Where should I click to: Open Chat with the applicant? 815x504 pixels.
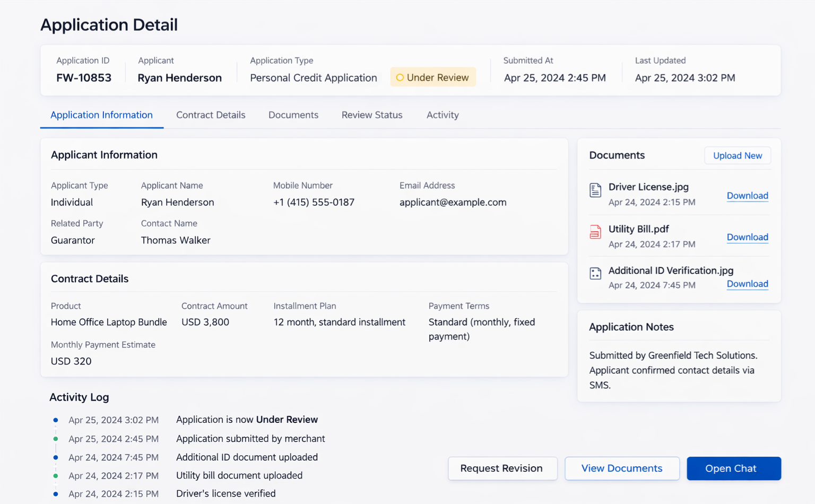[733, 468]
